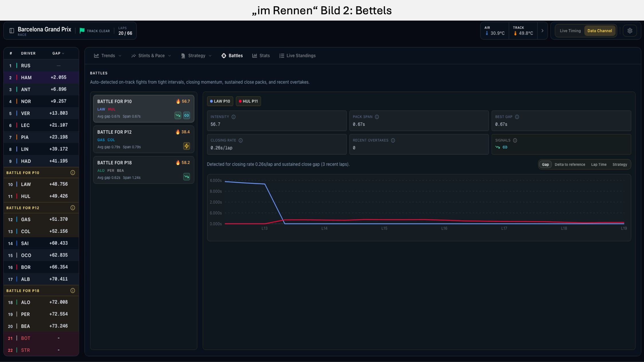Click lightning signal icon on P12 battle card

(187, 146)
